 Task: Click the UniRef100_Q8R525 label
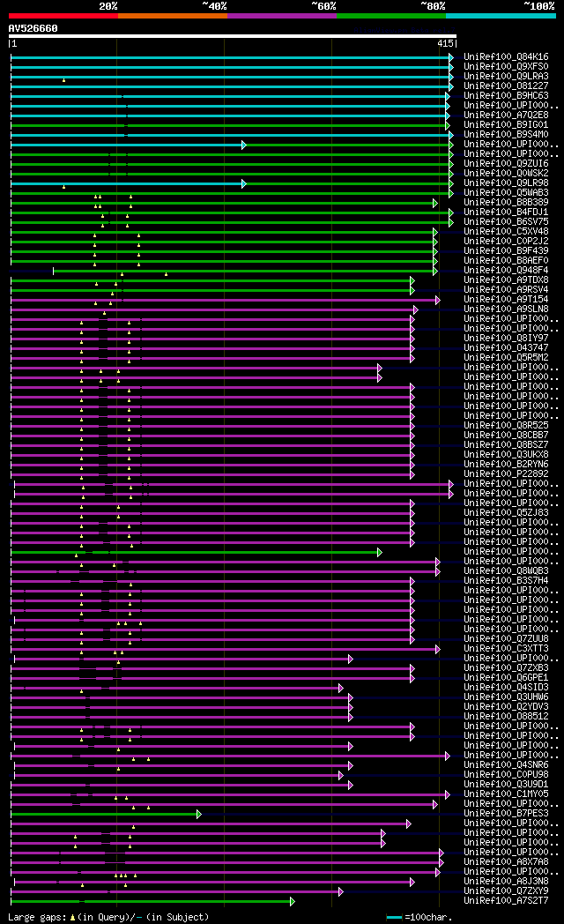pyautogui.click(x=506, y=426)
